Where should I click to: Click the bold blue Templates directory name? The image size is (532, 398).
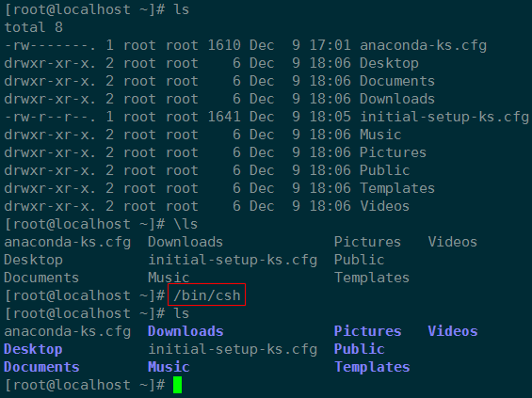(372, 367)
